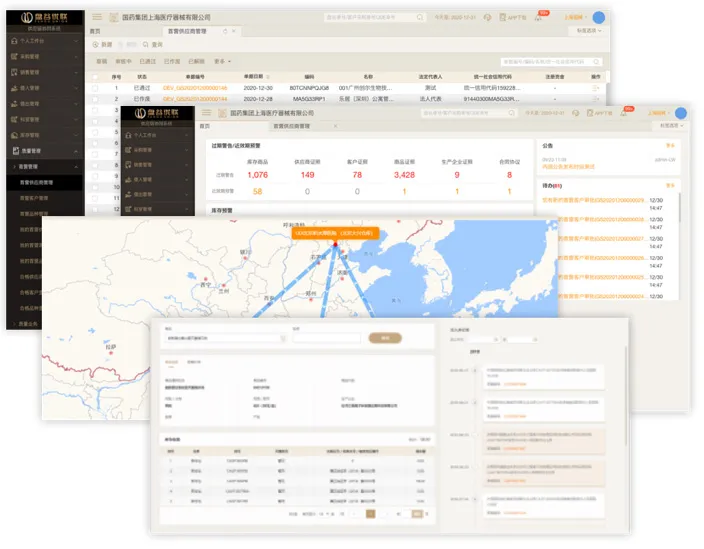
Task: Click the 新增 add icon in toolbar
Action: tap(96, 44)
